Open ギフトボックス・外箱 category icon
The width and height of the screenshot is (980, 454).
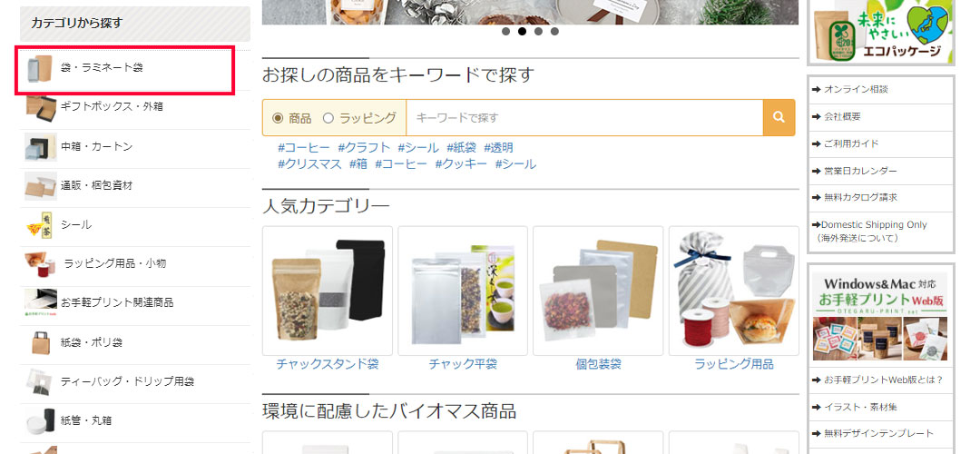click(41, 108)
